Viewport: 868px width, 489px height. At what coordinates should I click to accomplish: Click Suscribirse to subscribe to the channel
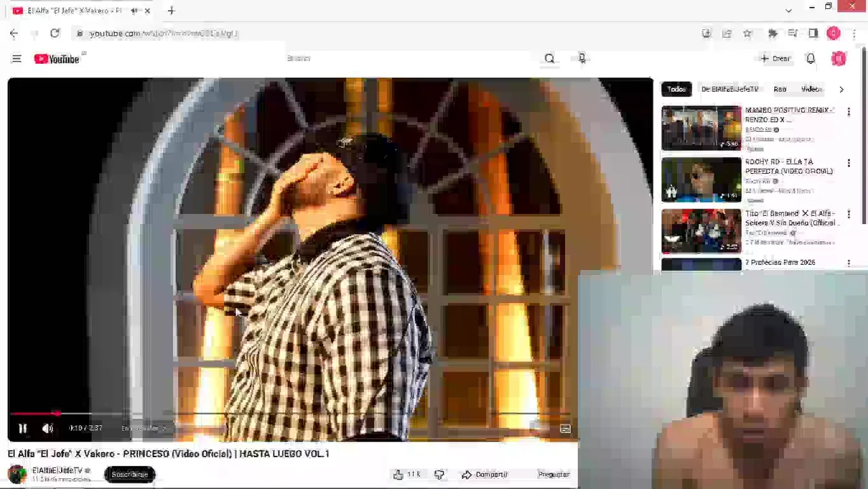coord(129,474)
